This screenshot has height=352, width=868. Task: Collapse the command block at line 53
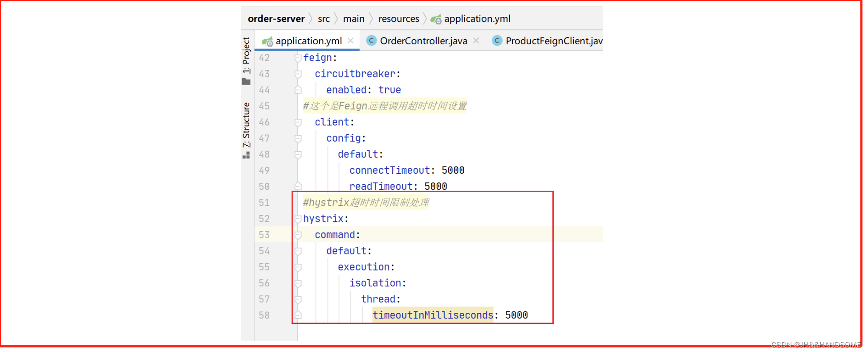pyautogui.click(x=298, y=235)
